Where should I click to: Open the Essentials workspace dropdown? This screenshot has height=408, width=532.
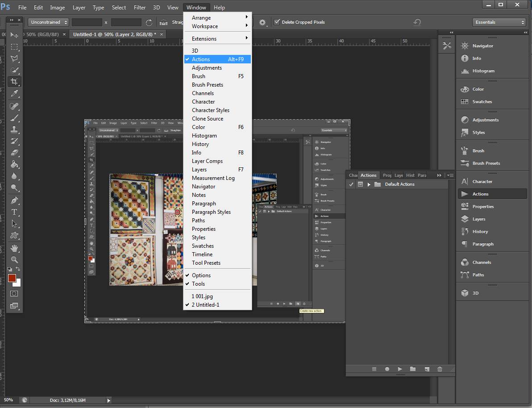click(x=499, y=22)
